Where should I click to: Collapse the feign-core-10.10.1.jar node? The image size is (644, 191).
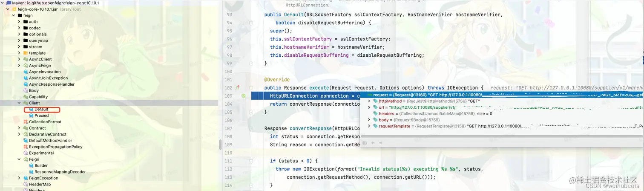click(x=8, y=9)
